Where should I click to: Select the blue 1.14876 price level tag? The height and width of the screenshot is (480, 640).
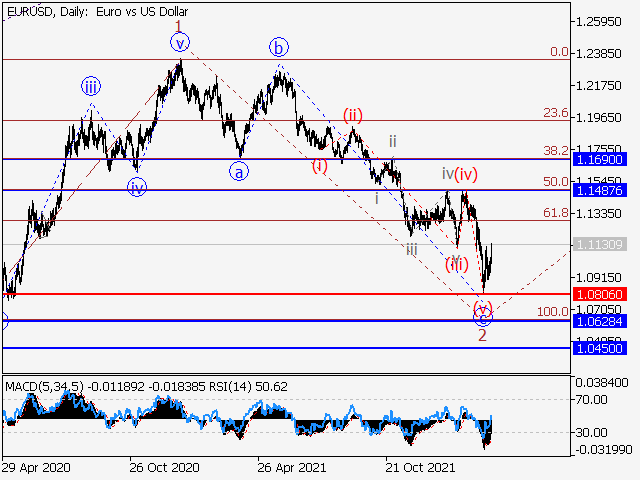click(x=600, y=190)
